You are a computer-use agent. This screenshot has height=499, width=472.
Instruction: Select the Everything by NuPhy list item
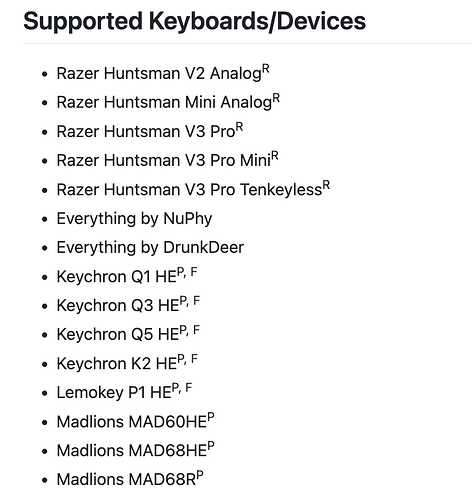point(134,219)
